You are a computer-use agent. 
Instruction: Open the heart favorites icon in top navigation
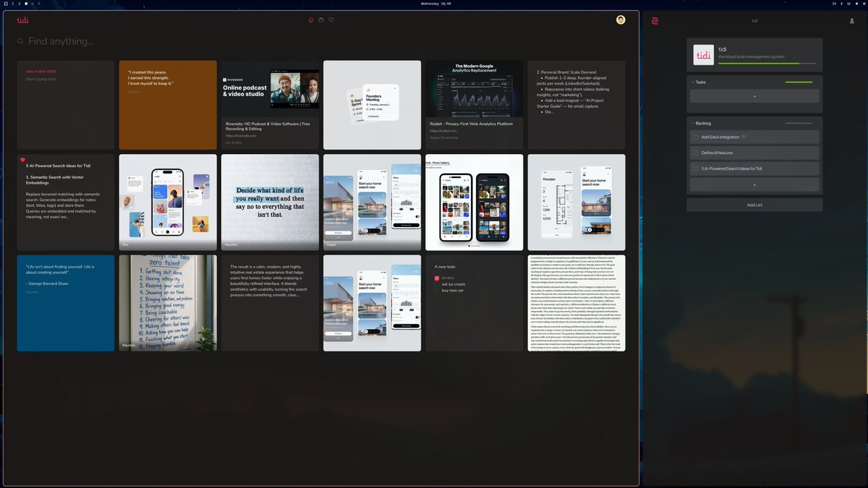331,20
